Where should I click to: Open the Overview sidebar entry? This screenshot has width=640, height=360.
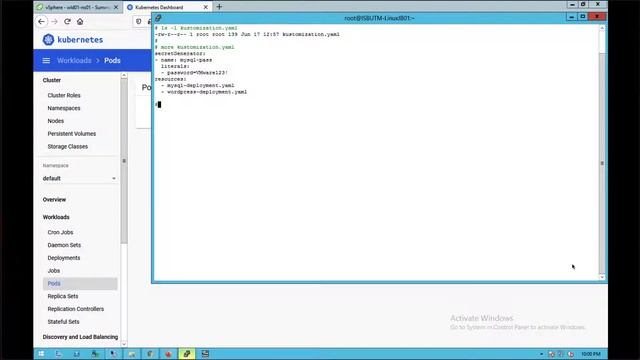pos(54,200)
